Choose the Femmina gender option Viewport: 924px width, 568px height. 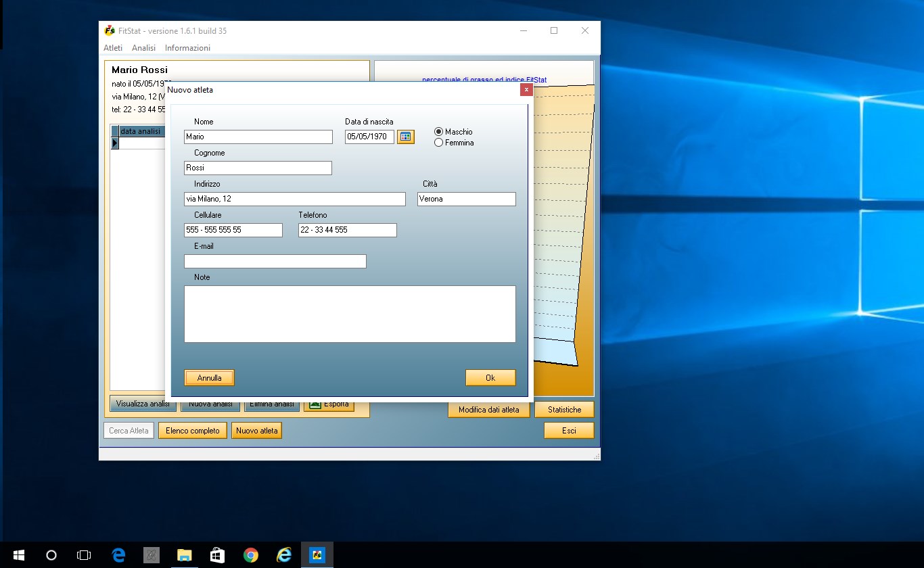(x=439, y=143)
